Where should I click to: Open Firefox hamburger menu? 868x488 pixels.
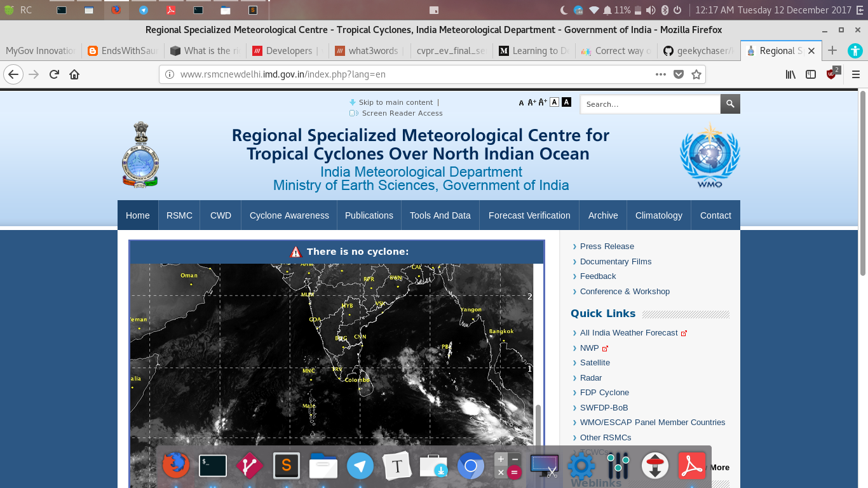click(855, 74)
